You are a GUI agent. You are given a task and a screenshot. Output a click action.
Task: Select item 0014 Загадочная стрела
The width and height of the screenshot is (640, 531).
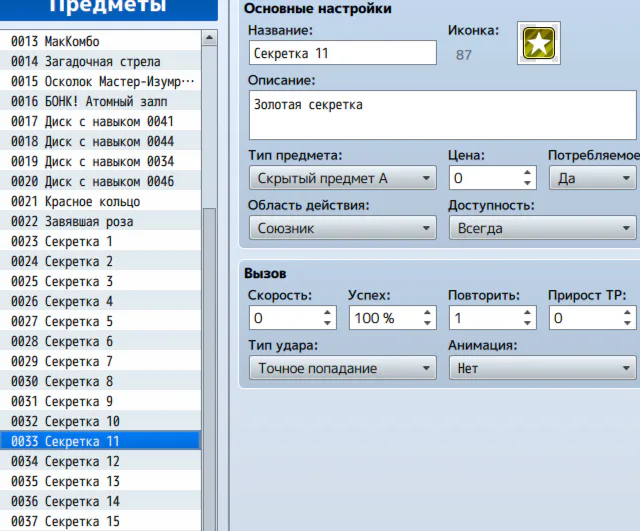[x=100, y=61]
